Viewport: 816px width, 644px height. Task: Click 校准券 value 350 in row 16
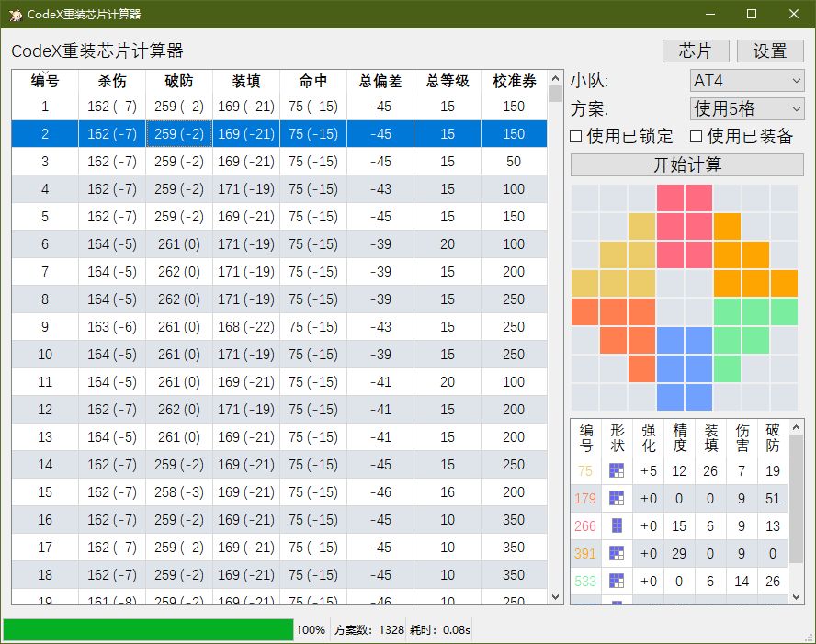click(x=515, y=520)
